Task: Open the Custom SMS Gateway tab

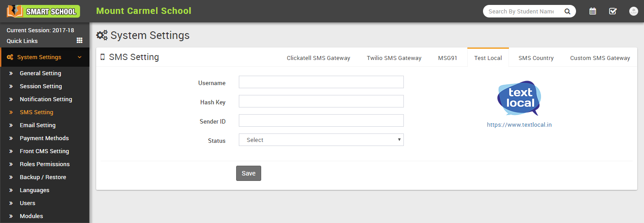Action: [x=600, y=58]
